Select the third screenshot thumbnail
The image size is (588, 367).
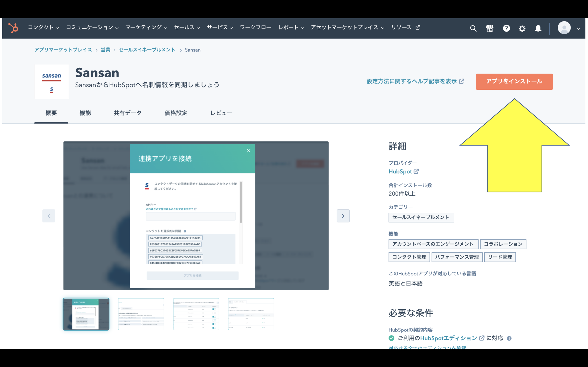click(196, 314)
